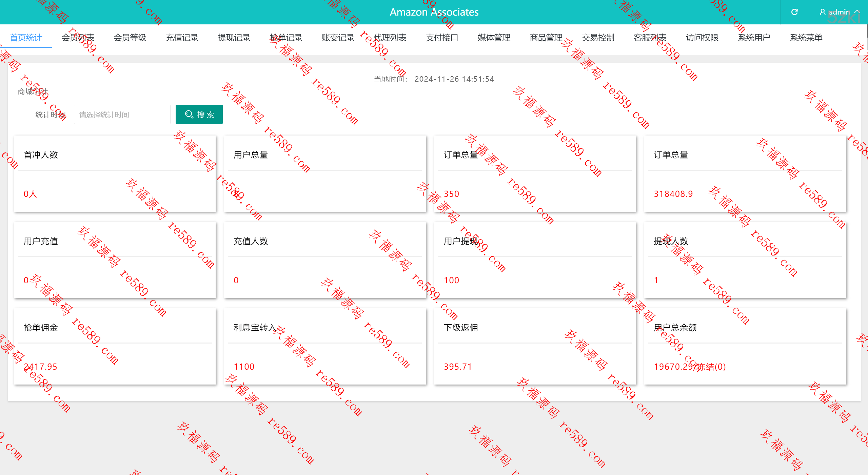Switch to the 账变记录 tab

point(338,38)
